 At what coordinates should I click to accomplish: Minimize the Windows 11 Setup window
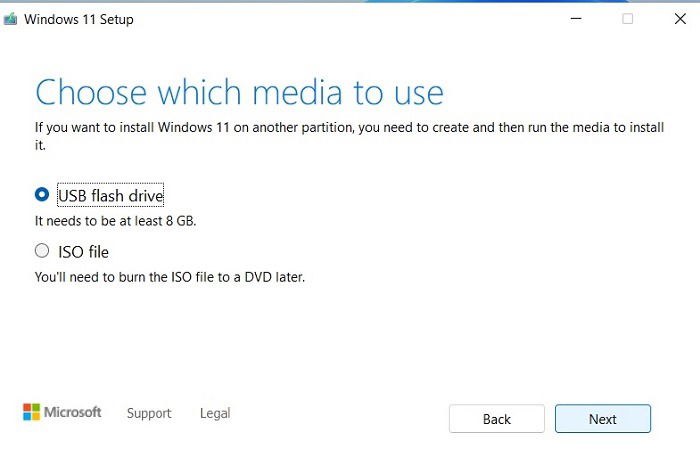coord(576,19)
